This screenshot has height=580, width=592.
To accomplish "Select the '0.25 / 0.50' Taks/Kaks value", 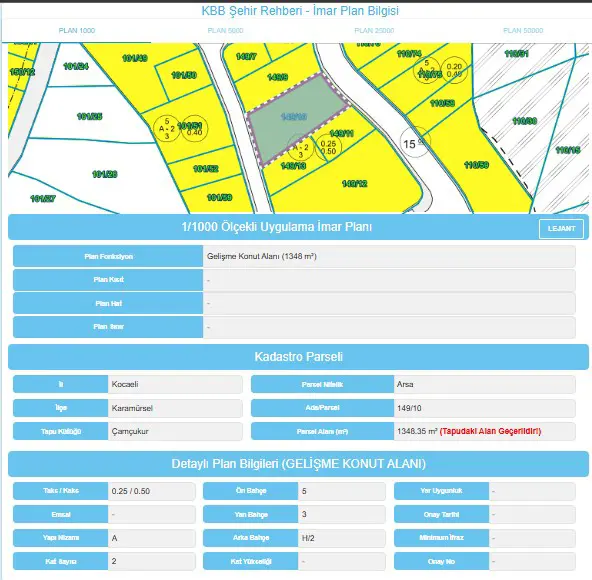I will click(x=131, y=491).
